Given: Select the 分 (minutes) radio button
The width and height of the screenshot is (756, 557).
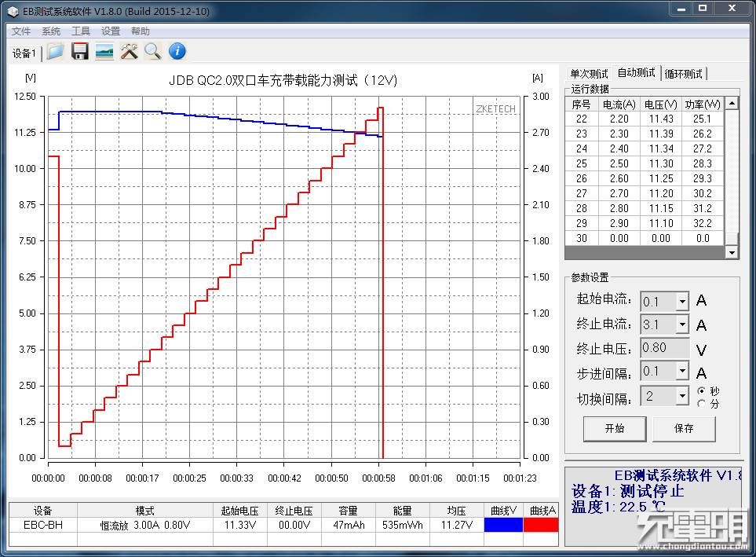Looking at the screenshot, I should click(x=702, y=403).
